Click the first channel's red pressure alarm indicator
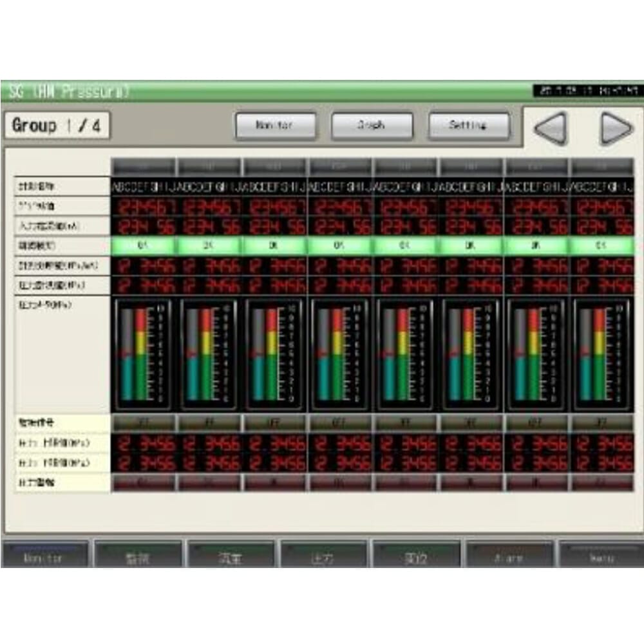 click(143, 482)
